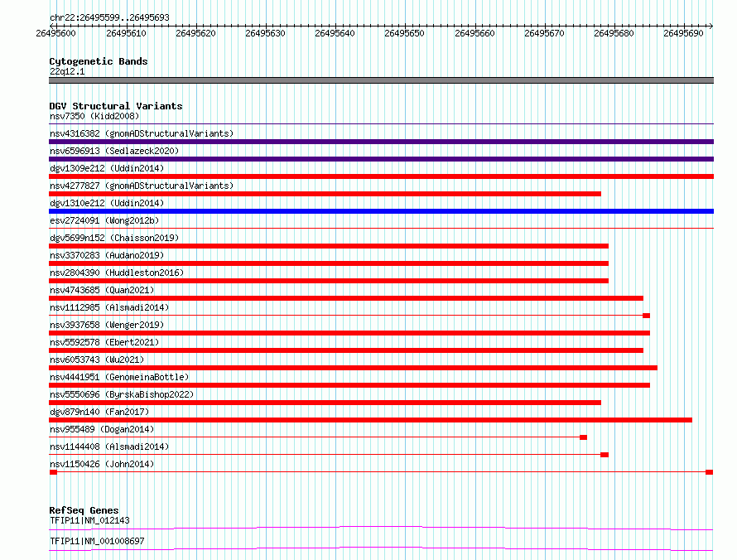
Task: Click ruler position 26495680
Action: click(x=614, y=33)
